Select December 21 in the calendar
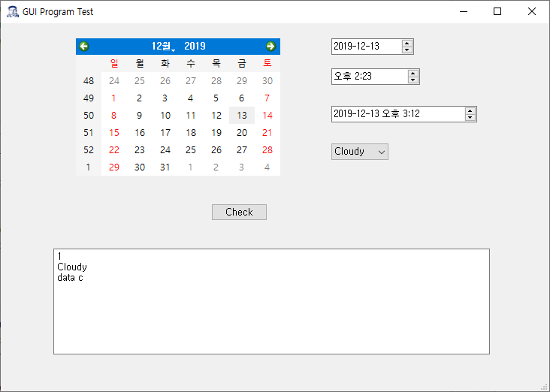The width and height of the screenshot is (550, 392). pyautogui.click(x=267, y=132)
